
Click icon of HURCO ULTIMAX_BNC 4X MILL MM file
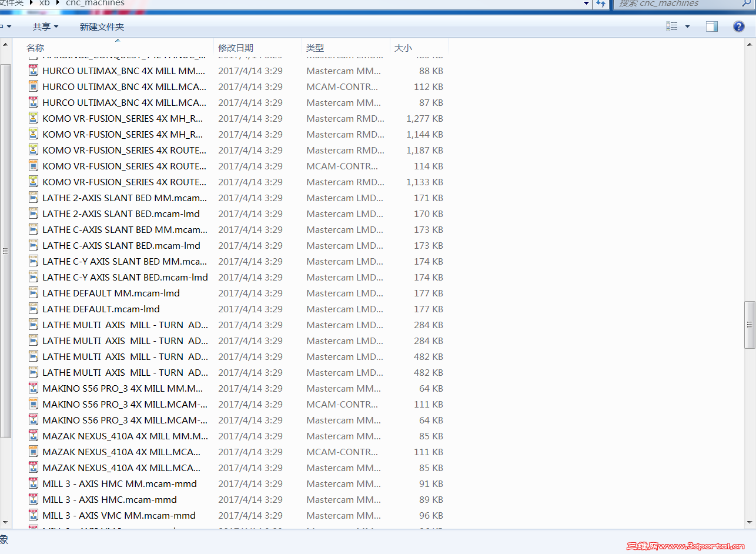[x=34, y=71]
